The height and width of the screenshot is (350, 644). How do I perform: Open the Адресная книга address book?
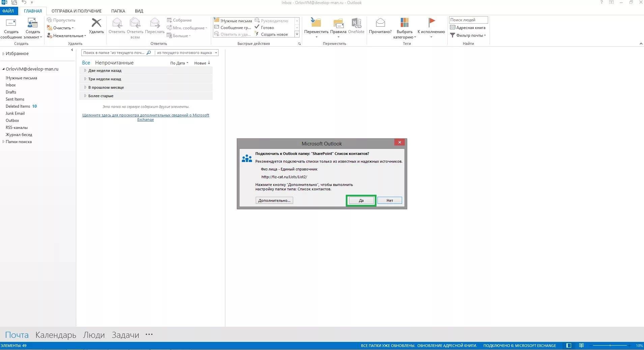click(468, 28)
